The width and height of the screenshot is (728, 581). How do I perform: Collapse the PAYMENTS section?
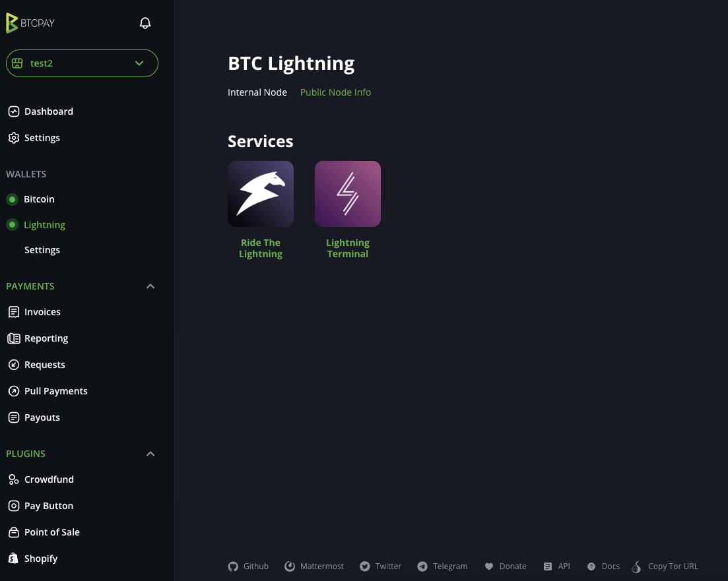pos(150,286)
